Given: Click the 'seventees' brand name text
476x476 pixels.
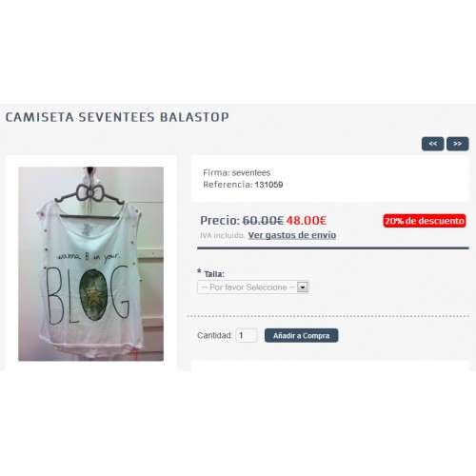Looking at the screenshot, I should [251, 172].
